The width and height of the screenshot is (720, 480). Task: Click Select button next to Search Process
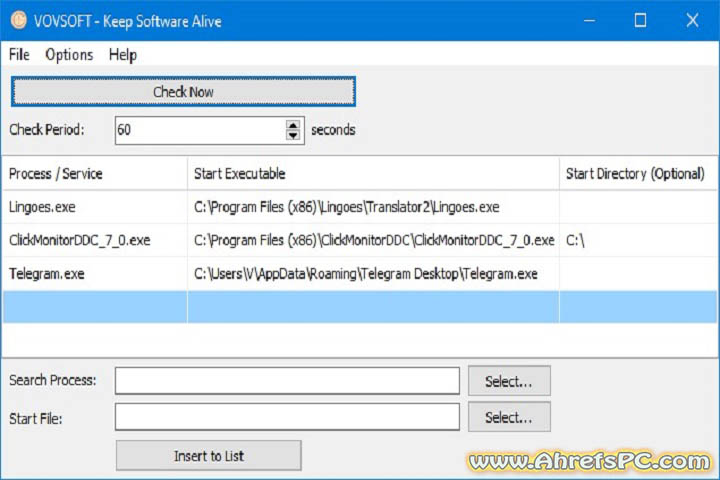click(509, 381)
